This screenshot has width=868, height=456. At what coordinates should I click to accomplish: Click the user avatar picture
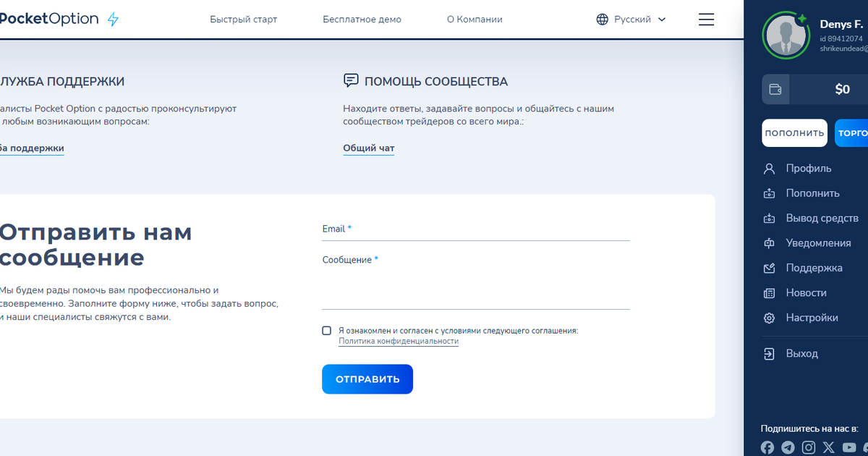point(786,37)
